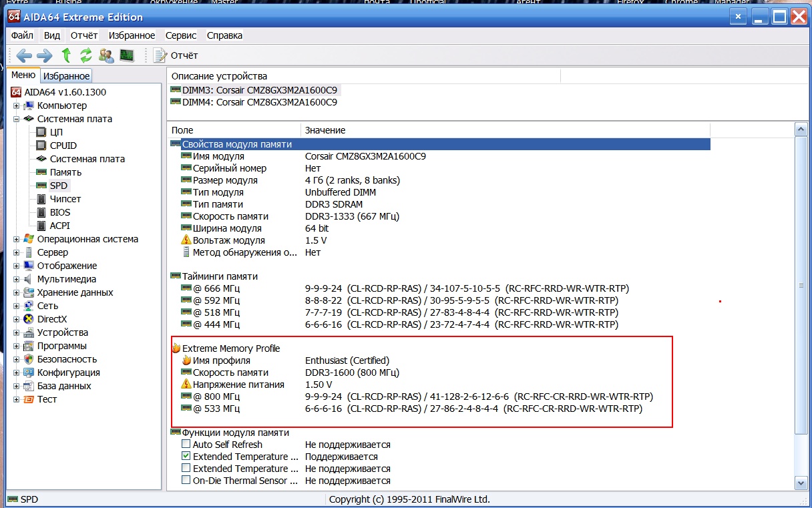
Task: Click the DirectX logo icon in tree
Action: tap(29, 319)
